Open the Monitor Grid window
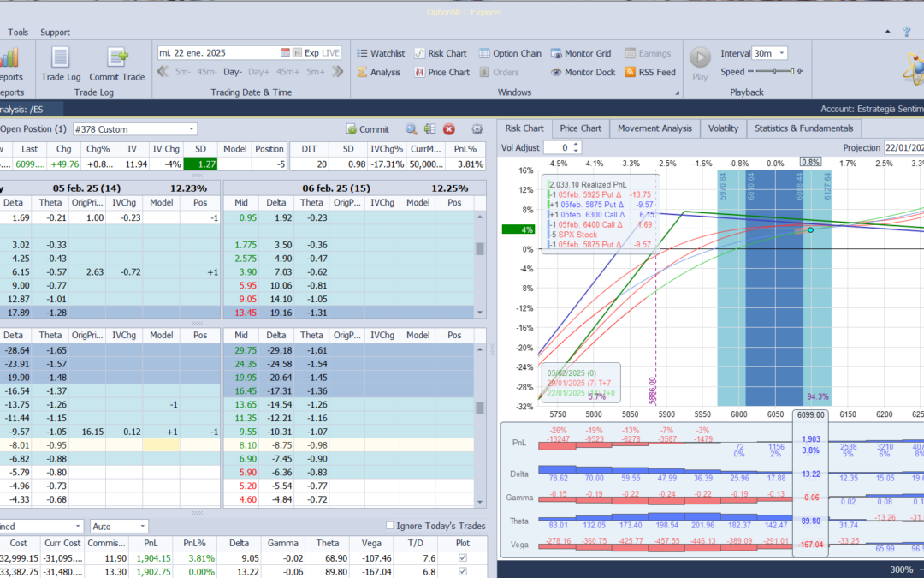924x578 pixels. click(x=580, y=53)
